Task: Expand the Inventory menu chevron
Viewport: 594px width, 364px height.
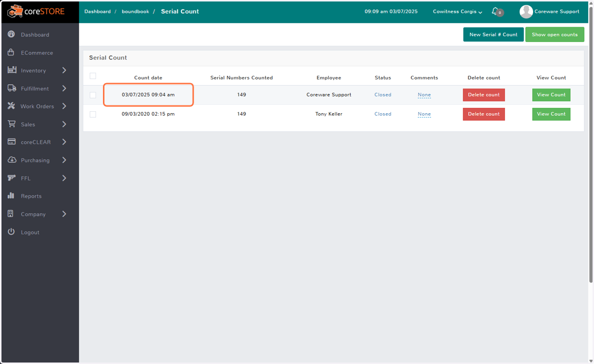Action: pyautogui.click(x=64, y=70)
